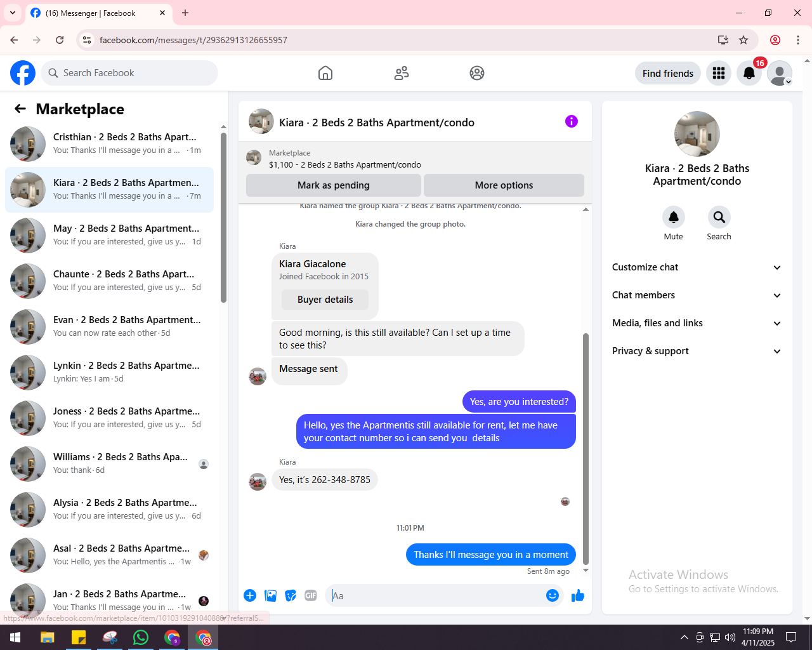Open Sticky Notes from the taskbar

click(79, 637)
